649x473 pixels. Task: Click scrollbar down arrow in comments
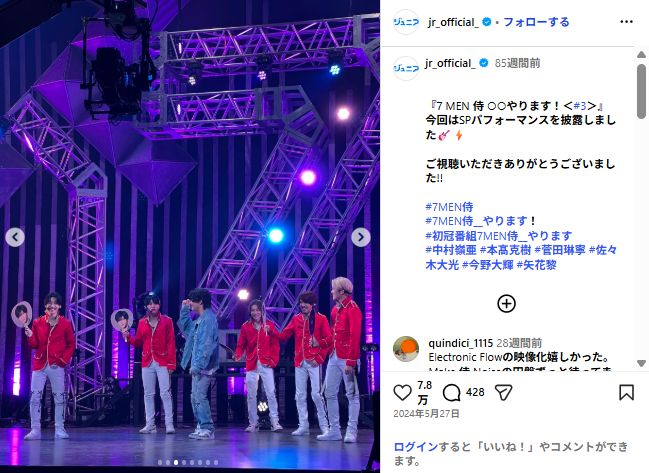click(x=641, y=363)
